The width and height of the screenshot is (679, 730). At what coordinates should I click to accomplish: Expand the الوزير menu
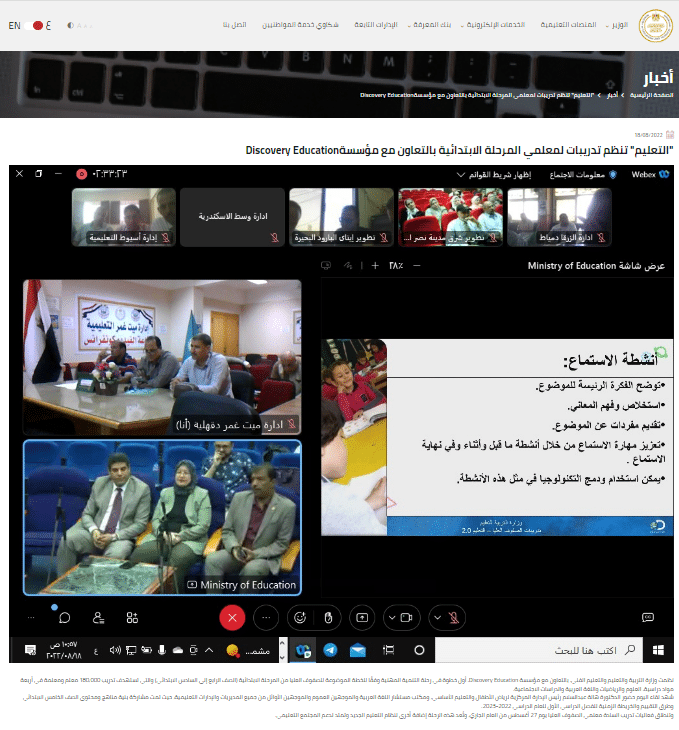(x=617, y=25)
